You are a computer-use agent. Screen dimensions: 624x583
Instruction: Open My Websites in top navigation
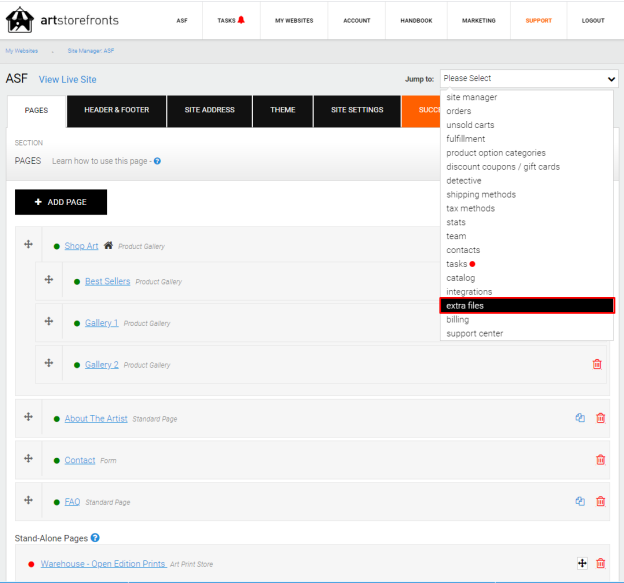[x=294, y=20]
